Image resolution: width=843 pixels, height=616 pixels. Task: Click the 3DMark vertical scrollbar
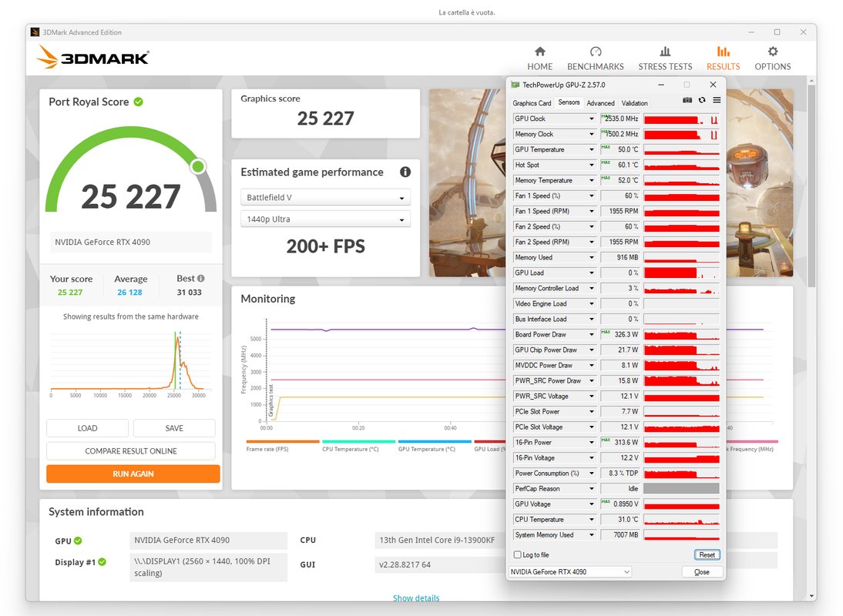811,186
